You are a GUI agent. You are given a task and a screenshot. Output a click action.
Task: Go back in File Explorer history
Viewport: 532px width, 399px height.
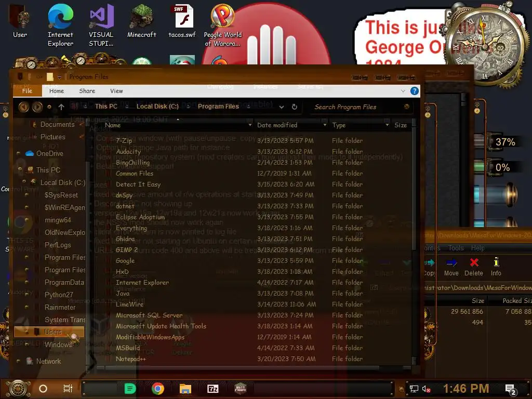(x=23, y=107)
